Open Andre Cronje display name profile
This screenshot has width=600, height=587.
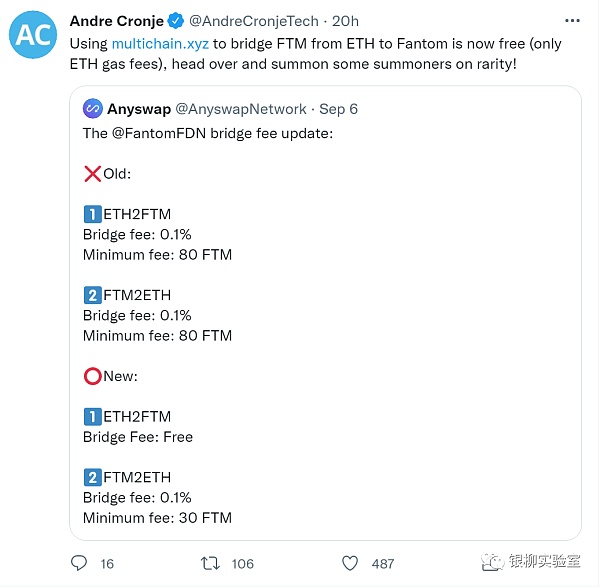tap(115, 21)
